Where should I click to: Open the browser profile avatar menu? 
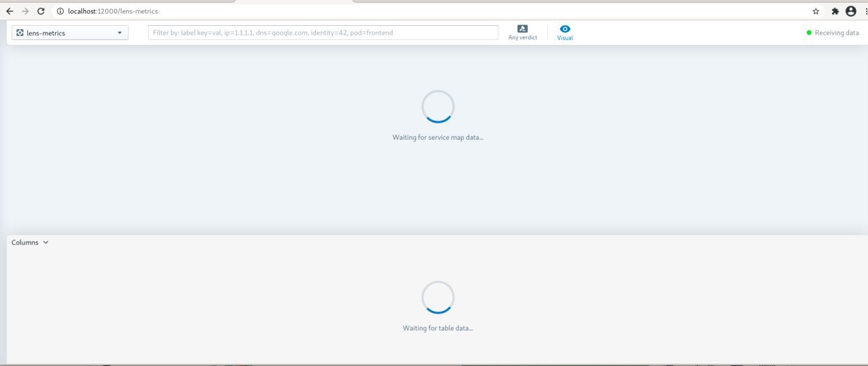click(850, 12)
